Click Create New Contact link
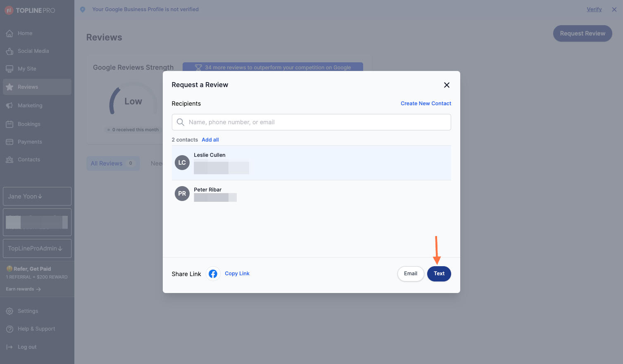This screenshot has height=364, width=623. 426,104
